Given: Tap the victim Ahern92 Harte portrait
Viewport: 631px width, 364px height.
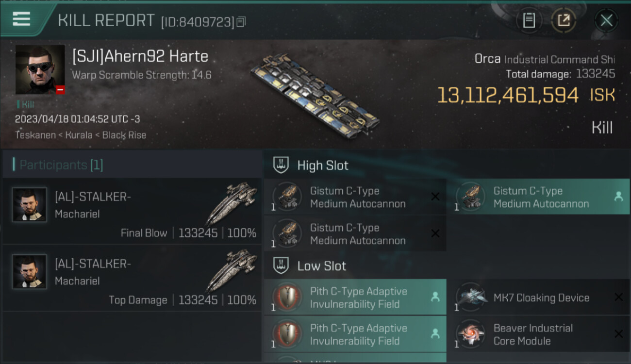Looking at the screenshot, I should (40, 69).
